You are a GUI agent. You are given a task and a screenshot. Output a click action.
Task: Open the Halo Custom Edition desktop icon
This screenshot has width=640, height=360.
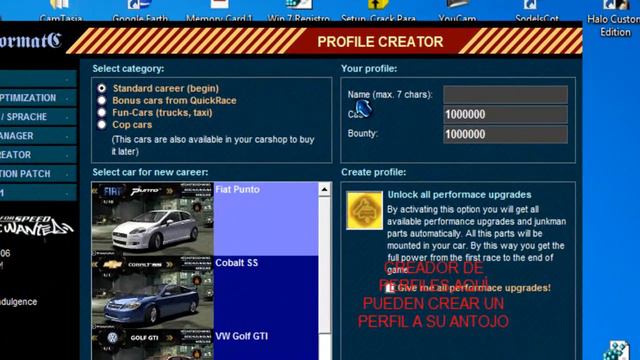coord(614,18)
